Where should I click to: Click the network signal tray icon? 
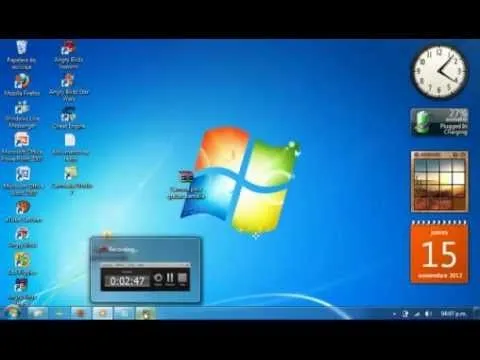[x=417, y=314]
